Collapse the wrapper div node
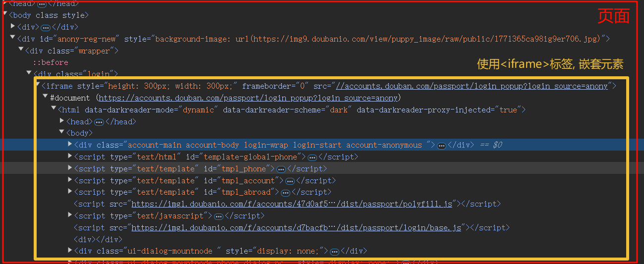 pyautogui.click(x=21, y=50)
